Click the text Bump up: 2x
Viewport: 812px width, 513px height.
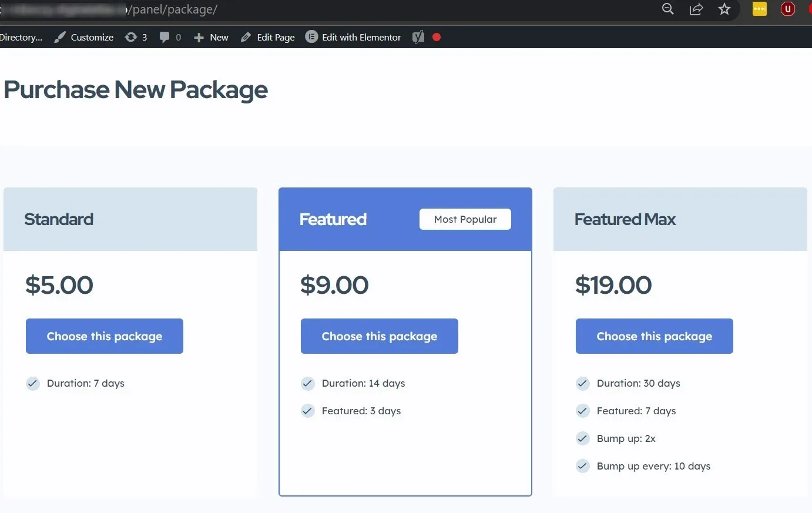tap(626, 438)
